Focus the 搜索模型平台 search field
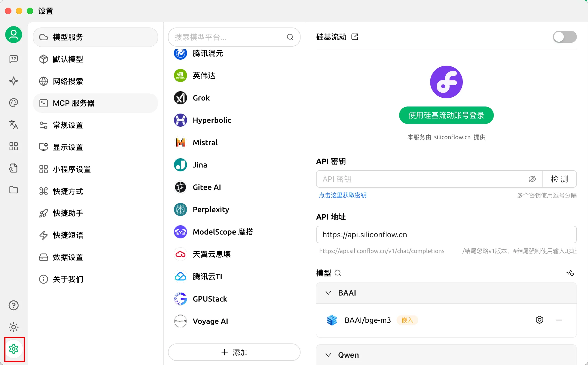 (x=229, y=37)
